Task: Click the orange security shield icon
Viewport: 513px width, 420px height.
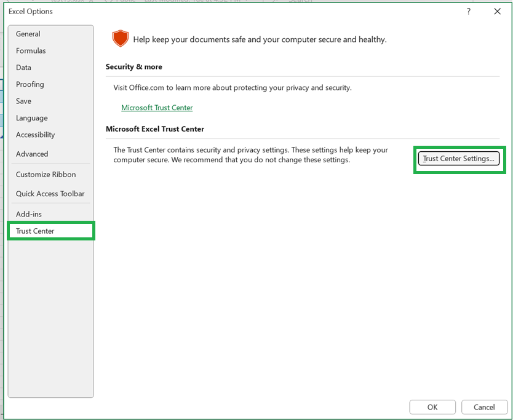Action: pos(121,38)
